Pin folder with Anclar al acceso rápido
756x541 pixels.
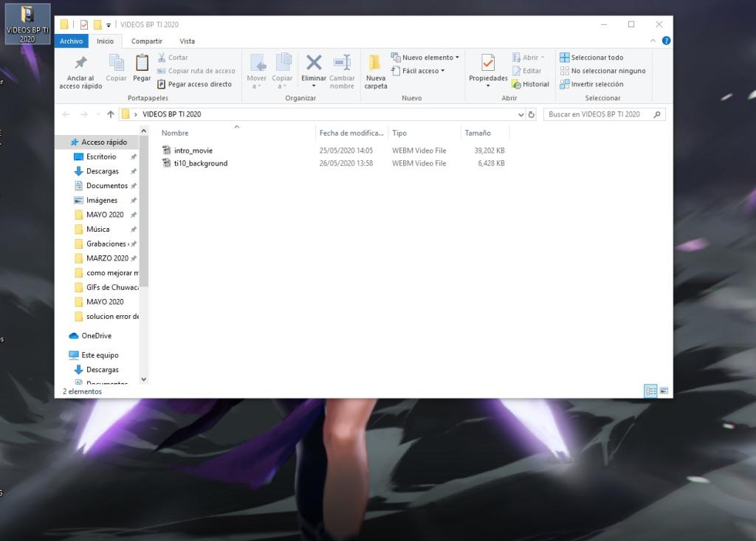tap(80, 72)
